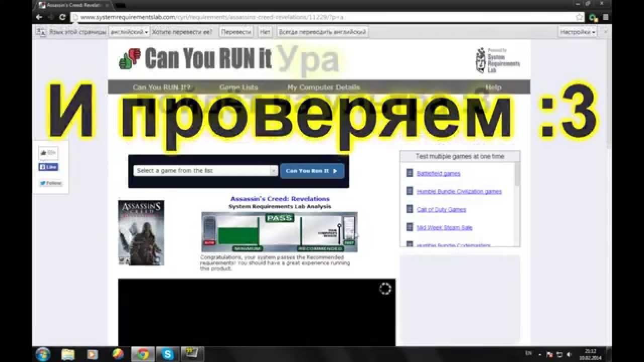This screenshot has height=362, width=644.
Task: Open the Battlefield games link
Action: tap(438, 173)
